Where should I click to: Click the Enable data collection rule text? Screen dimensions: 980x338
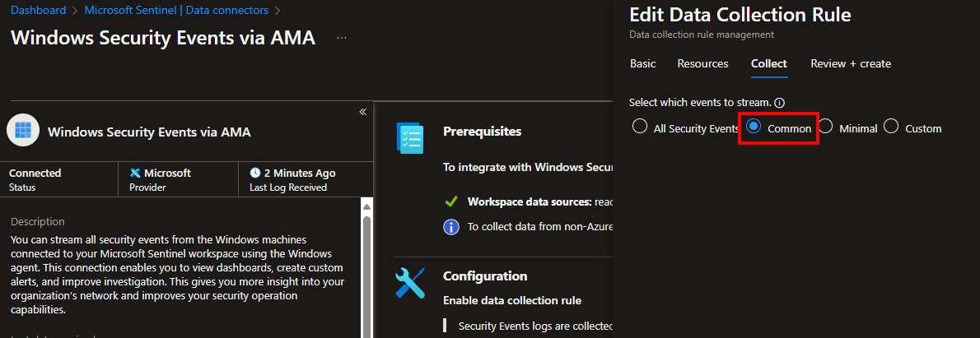tap(512, 301)
